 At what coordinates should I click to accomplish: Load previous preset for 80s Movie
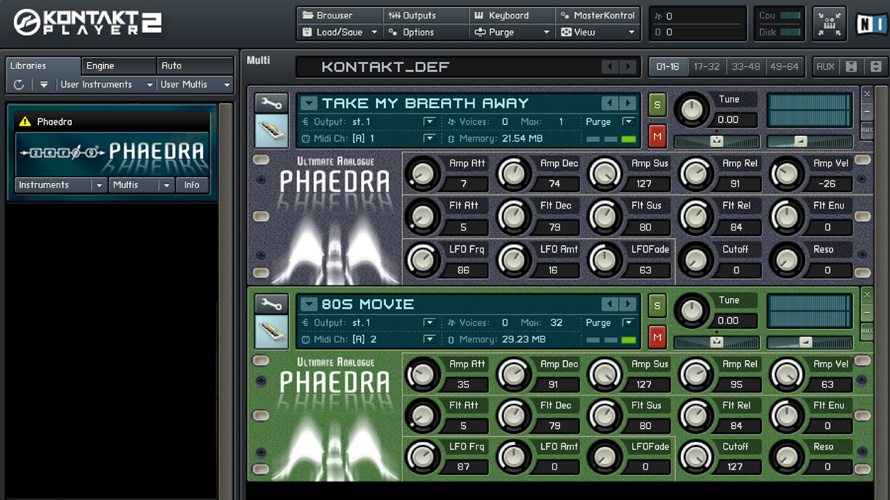click(610, 304)
